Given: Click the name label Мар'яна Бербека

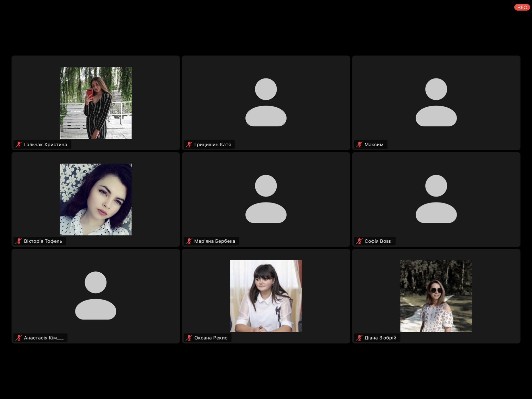Looking at the screenshot, I should click(214, 241).
